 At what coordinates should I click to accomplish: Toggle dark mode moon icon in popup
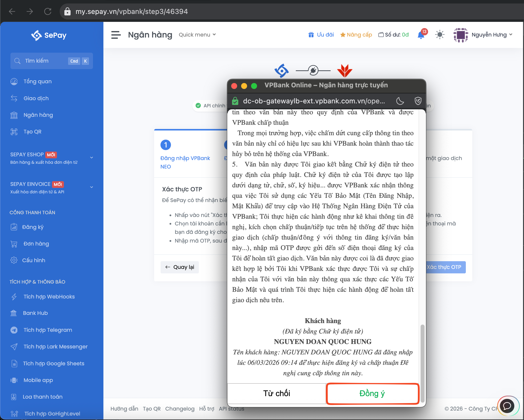click(x=400, y=101)
